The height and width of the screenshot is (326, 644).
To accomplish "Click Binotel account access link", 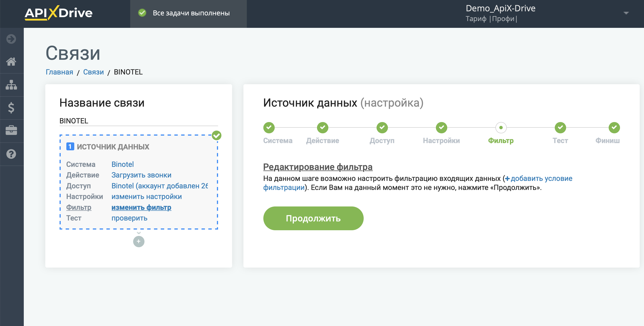I will coord(159,186).
